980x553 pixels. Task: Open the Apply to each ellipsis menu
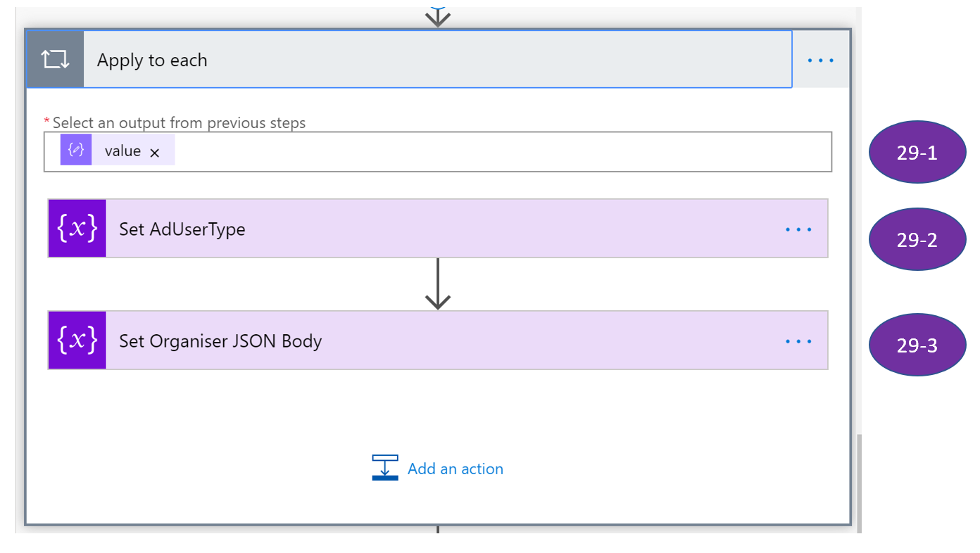pos(820,61)
